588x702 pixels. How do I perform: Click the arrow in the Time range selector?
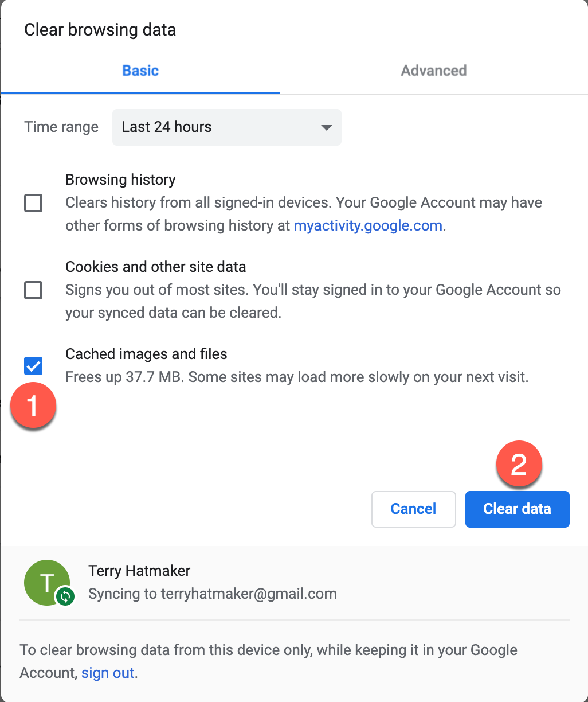coord(327,127)
